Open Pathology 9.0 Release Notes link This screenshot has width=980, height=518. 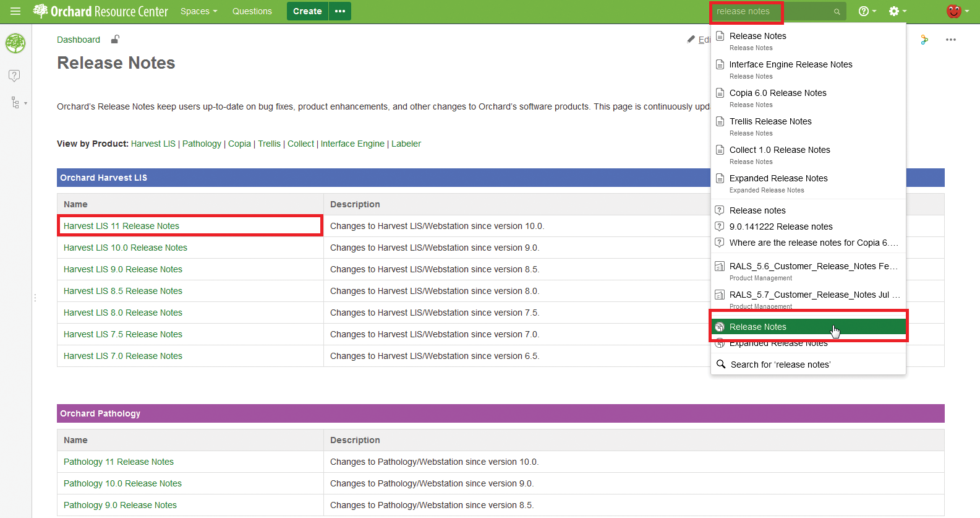(x=120, y=505)
